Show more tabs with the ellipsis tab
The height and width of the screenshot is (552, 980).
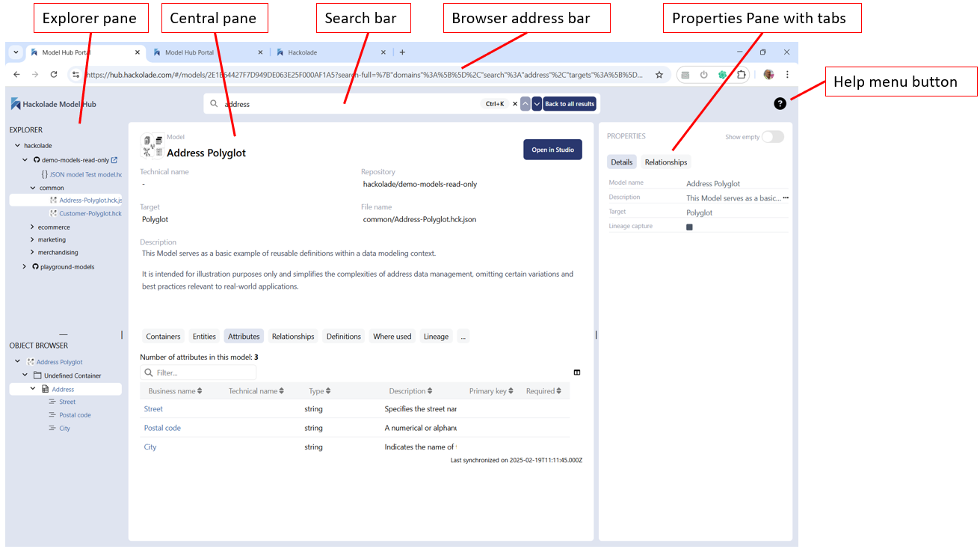[463, 337]
